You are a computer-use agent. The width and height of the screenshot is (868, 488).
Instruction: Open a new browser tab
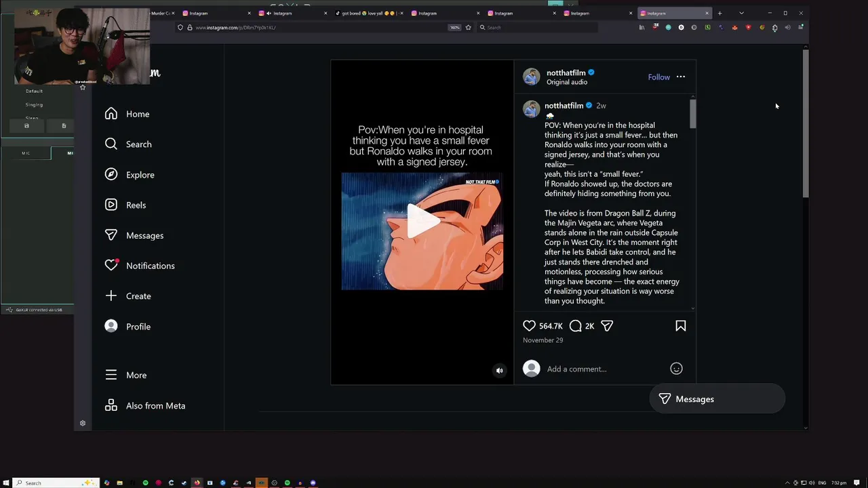719,13
